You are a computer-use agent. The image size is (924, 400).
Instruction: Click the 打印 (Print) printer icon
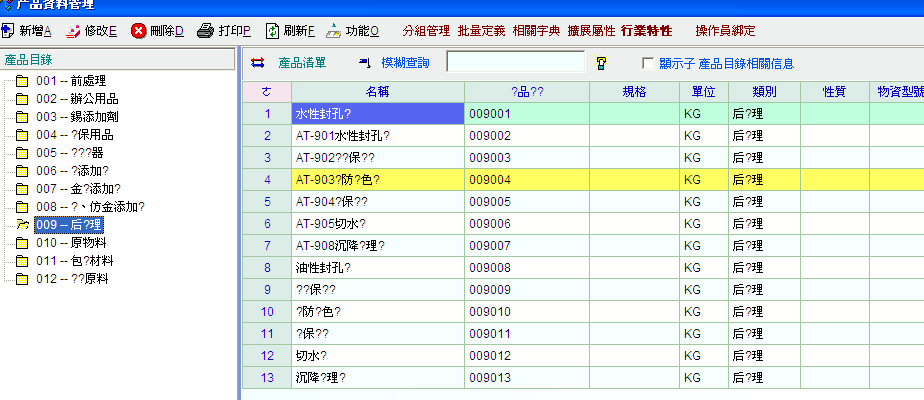click(205, 31)
